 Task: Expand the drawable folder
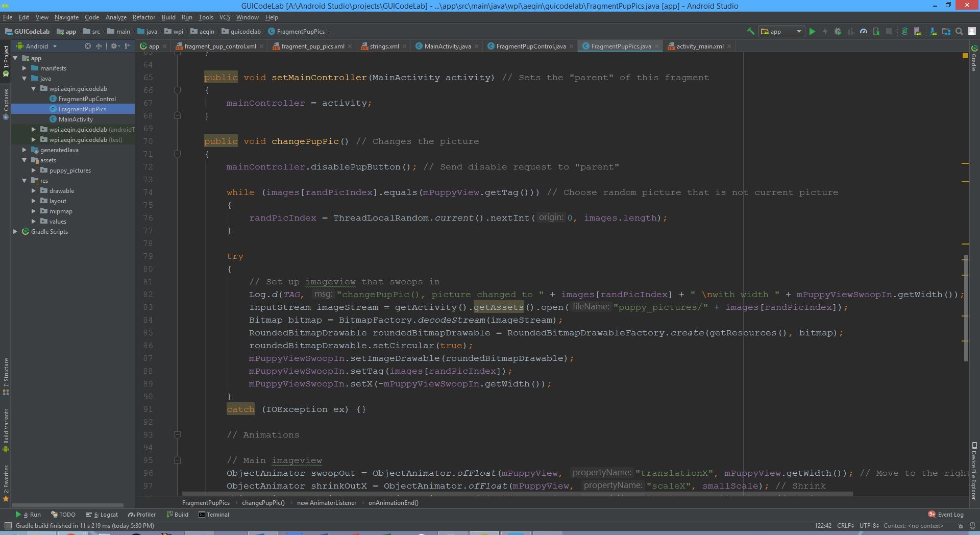pos(34,190)
